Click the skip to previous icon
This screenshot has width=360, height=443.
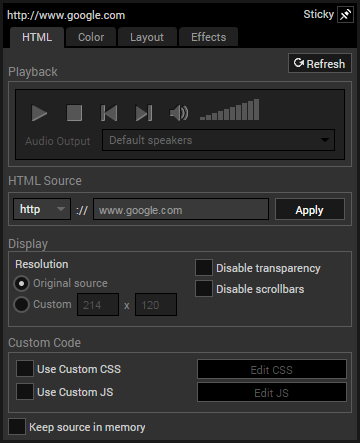click(x=109, y=113)
